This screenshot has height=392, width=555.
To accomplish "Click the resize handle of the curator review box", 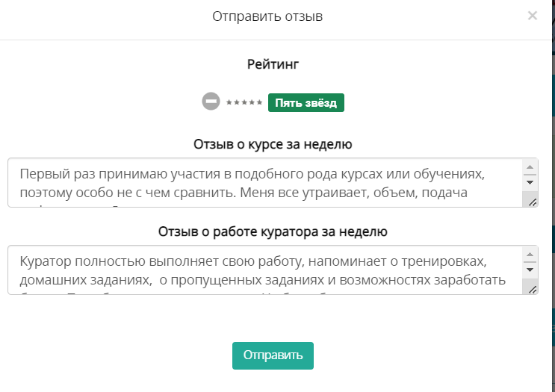I will [533, 290].
